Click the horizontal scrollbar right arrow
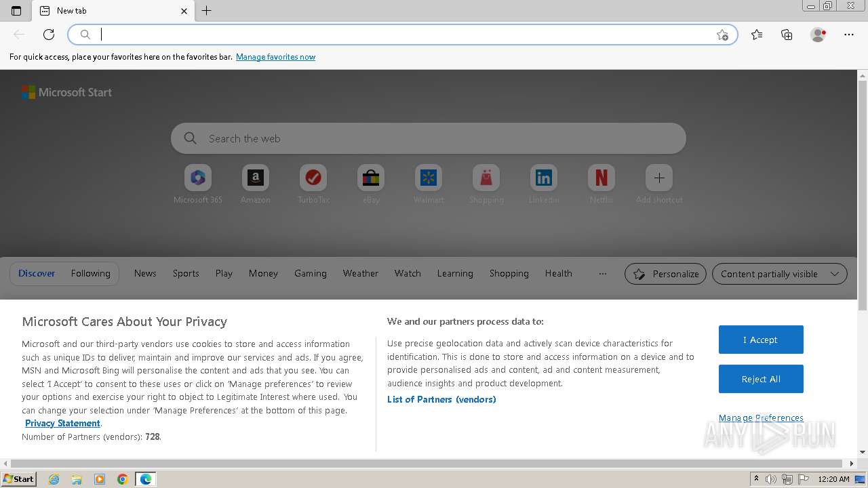The image size is (868, 488). click(x=852, y=464)
